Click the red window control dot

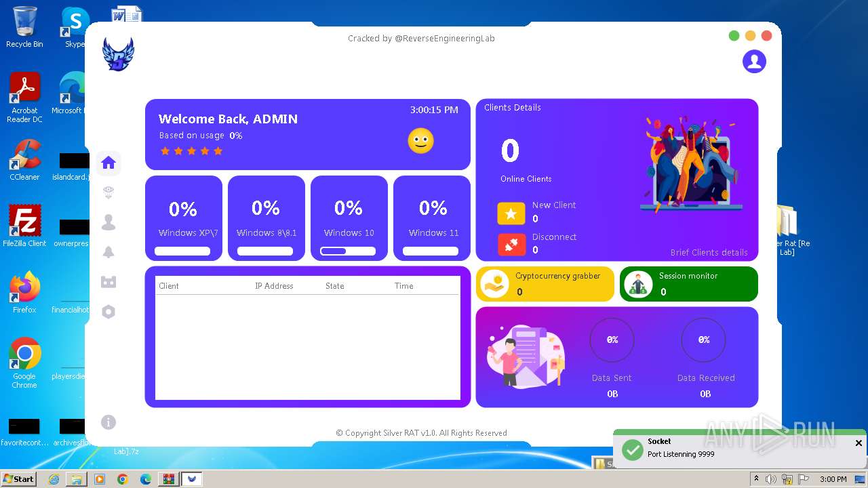point(766,36)
